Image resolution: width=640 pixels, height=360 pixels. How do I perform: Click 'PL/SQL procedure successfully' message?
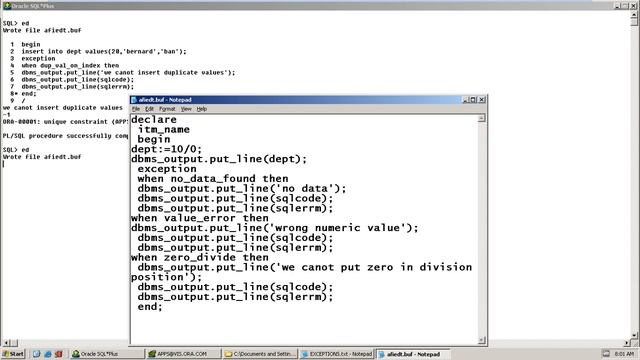65,136
